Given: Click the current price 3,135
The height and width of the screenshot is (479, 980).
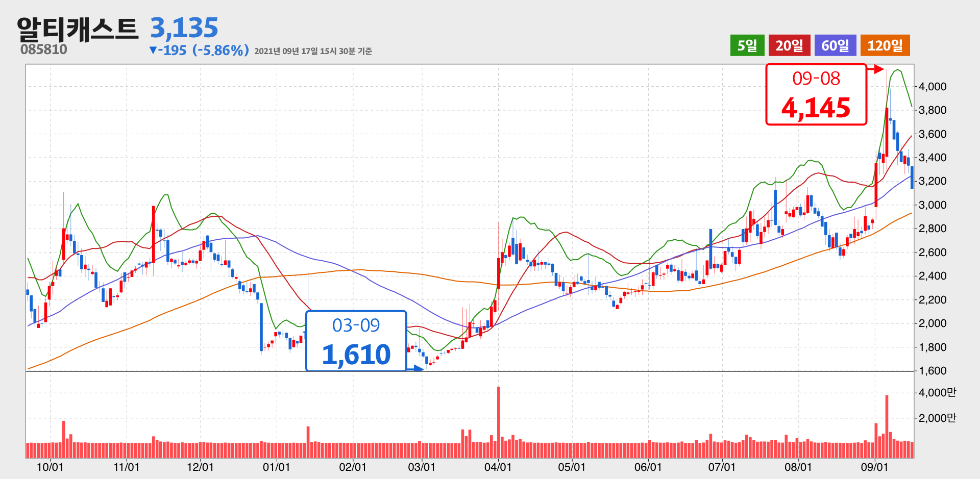Looking at the screenshot, I should tap(184, 28).
